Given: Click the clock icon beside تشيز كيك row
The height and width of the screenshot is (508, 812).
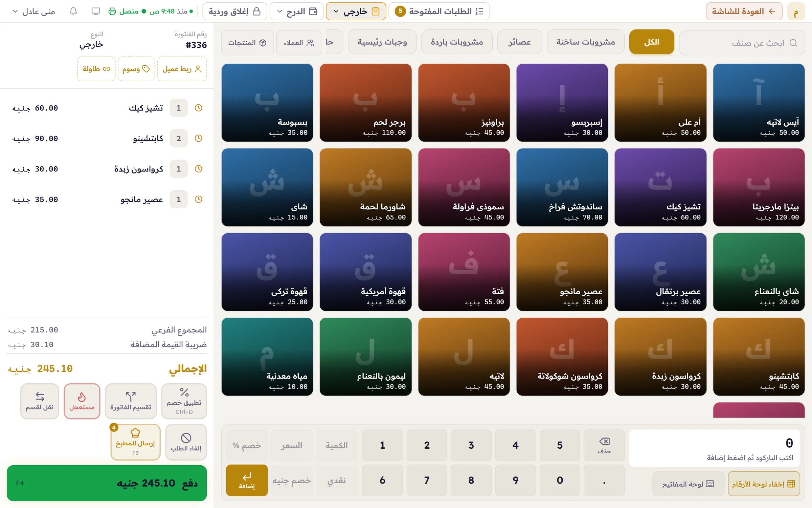Looking at the screenshot, I should tap(199, 108).
